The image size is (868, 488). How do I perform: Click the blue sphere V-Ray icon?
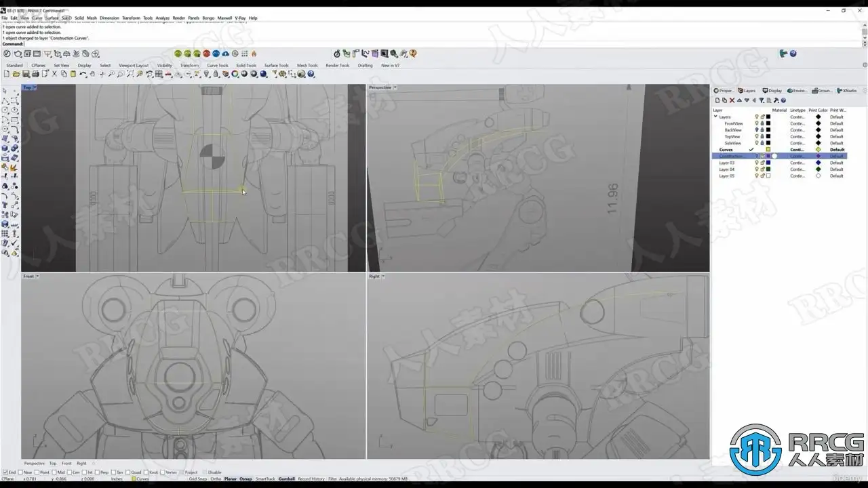(216, 54)
